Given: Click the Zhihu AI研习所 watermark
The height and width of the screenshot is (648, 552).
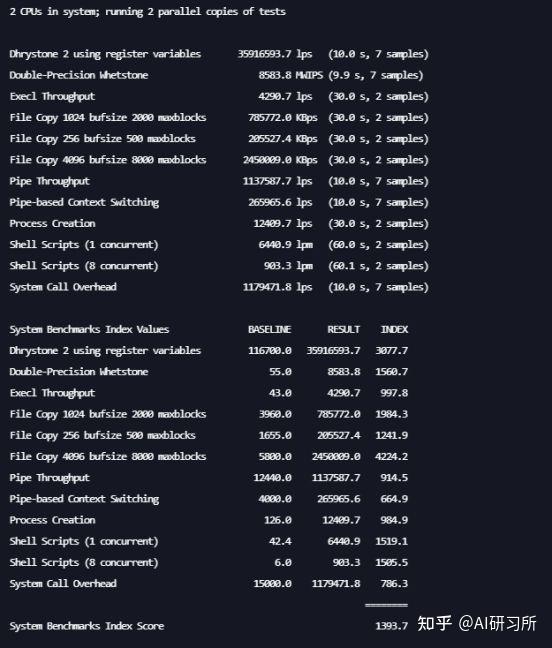Looking at the screenshot, I should pos(477,623).
